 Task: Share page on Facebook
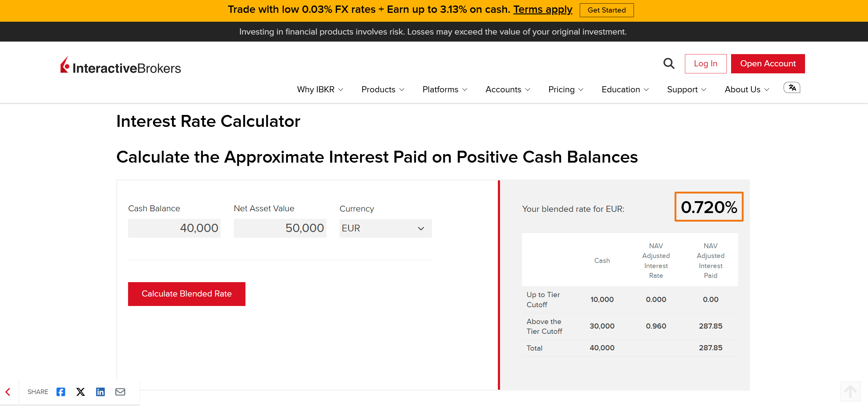click(61, 392)
